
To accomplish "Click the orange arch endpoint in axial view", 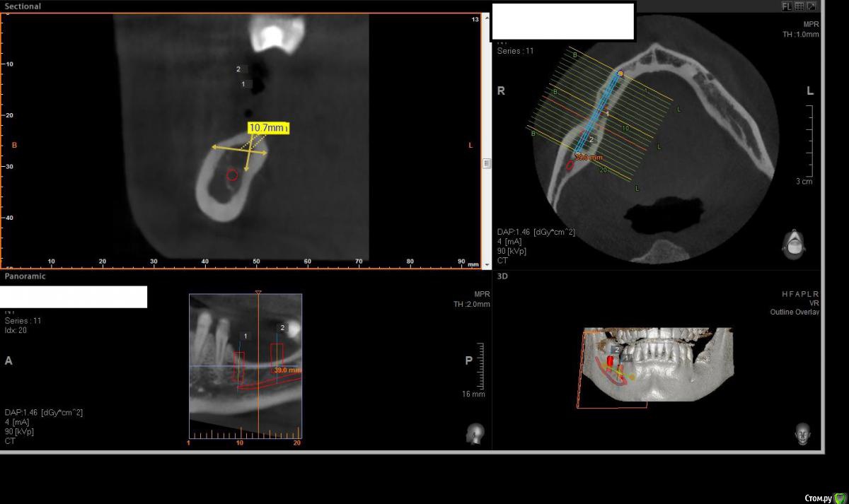I will tap(620, 74).
